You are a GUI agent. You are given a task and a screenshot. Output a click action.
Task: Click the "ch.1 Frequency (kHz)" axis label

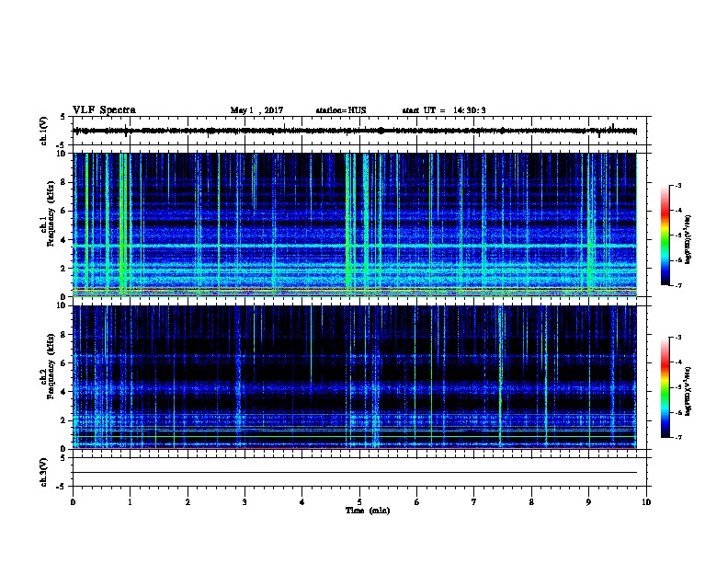[50, 214]
